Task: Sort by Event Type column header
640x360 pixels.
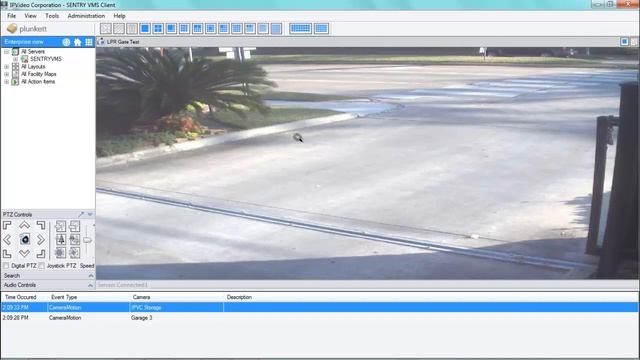Action: [64, 297]
